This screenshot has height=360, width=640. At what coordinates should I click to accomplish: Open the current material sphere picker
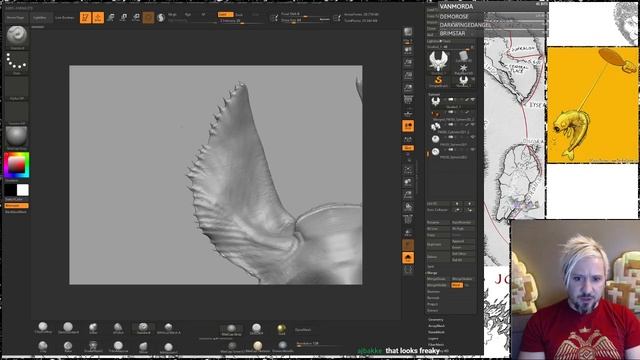click(17, 138)
